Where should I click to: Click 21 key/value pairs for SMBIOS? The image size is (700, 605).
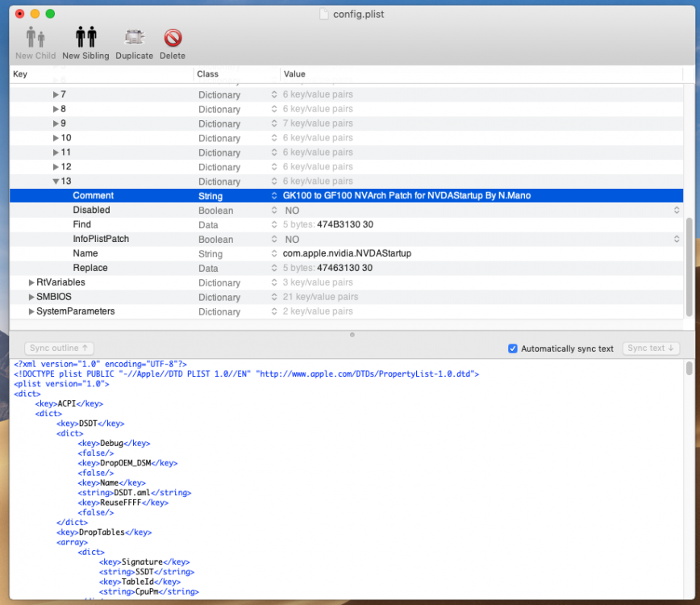320,297
